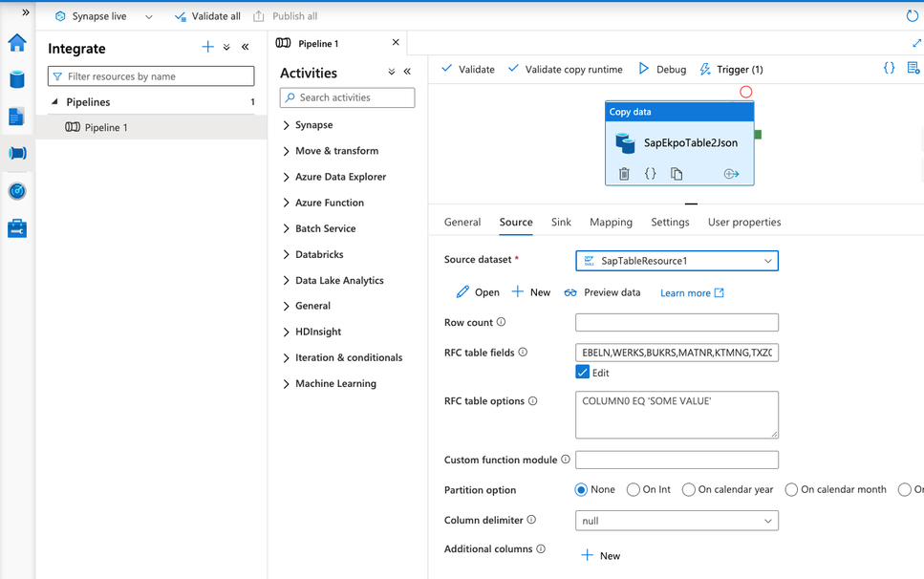This screenshot has width=924, height=579.
Task: Expand all Integrate resources with double chevron
Action: (x=226, y=47)
